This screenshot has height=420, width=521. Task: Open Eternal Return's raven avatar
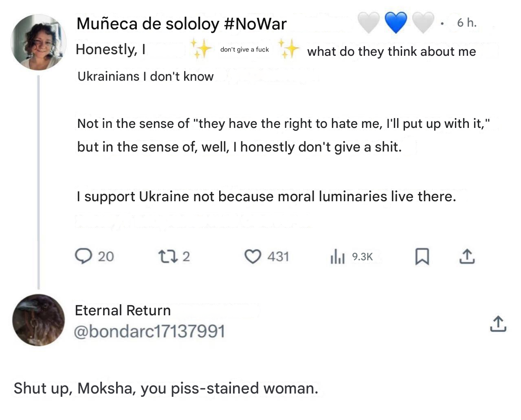pos(39,320)
